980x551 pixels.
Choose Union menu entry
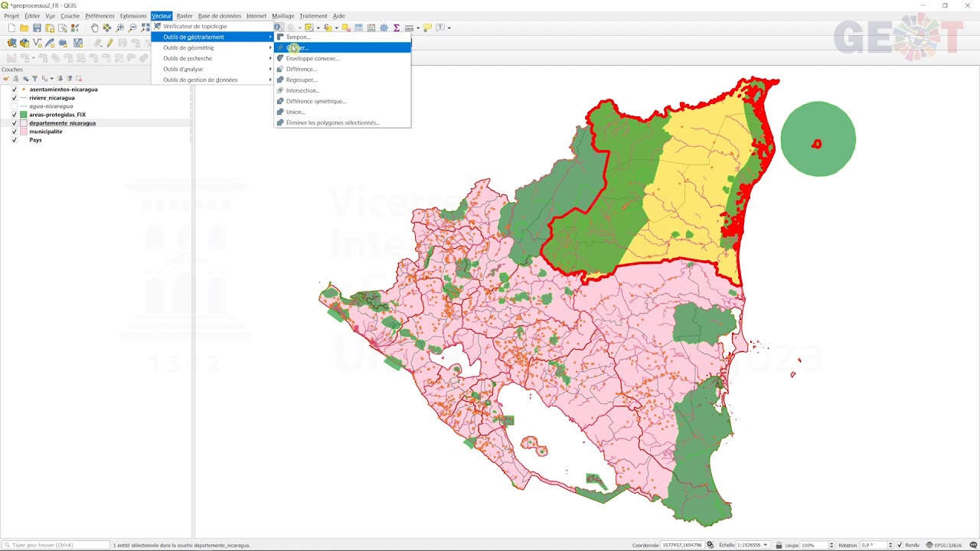pos(342,112)
